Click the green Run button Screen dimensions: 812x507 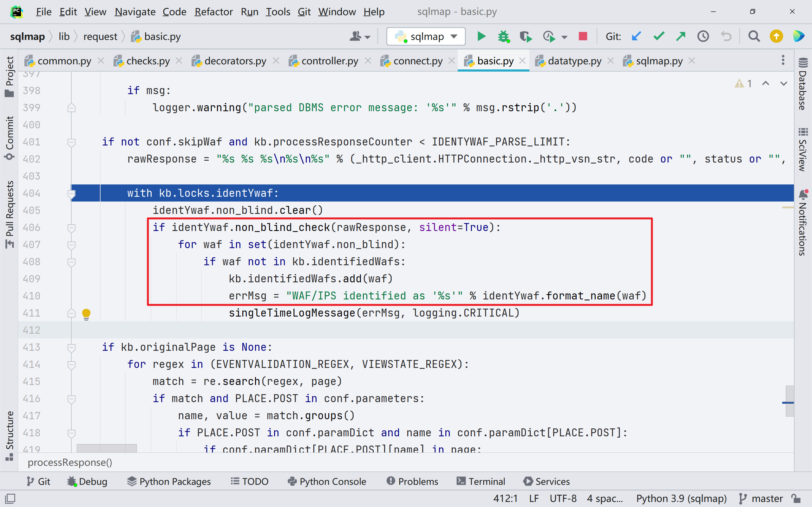481,36
